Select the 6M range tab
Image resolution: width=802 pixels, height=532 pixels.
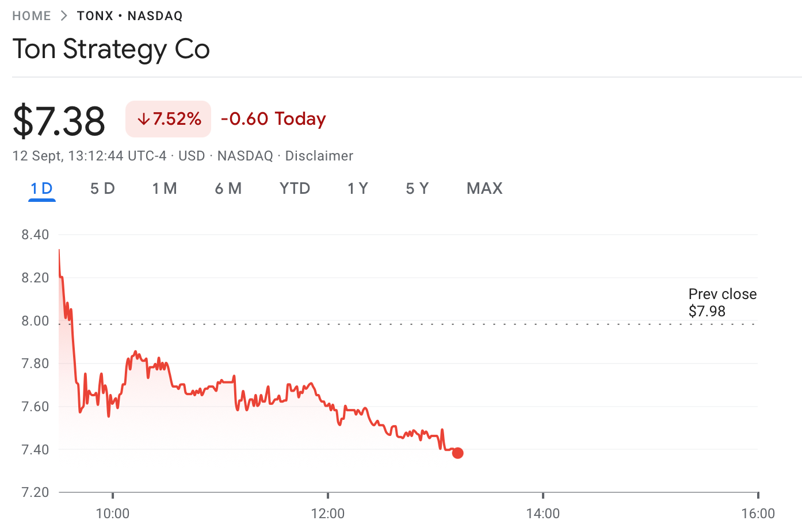click(228, 189)
